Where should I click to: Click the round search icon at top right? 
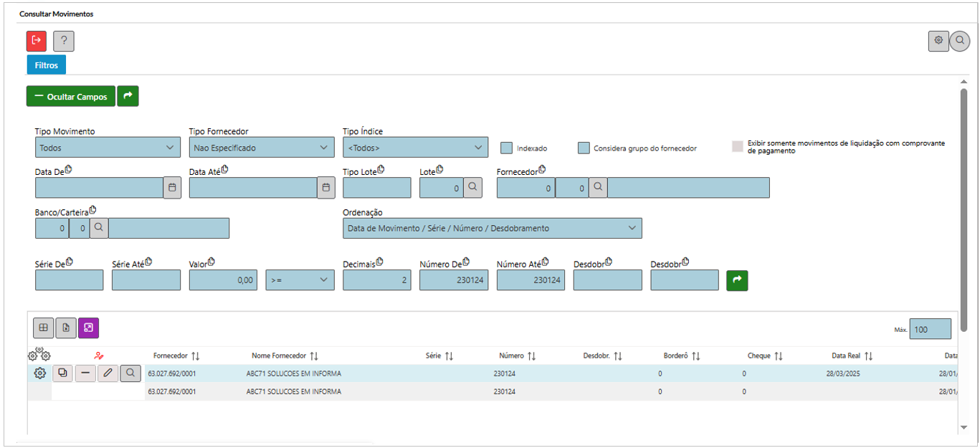pos(960,42)
